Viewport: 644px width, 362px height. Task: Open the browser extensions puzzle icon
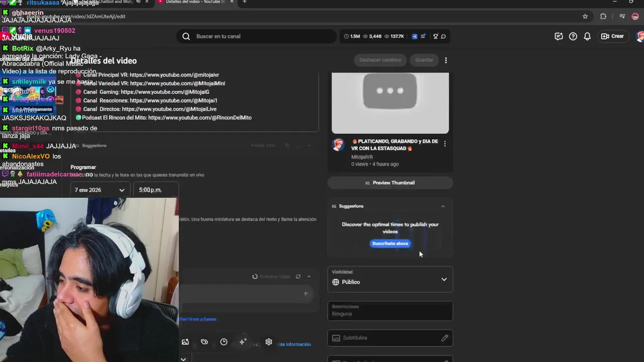(603, 17)
